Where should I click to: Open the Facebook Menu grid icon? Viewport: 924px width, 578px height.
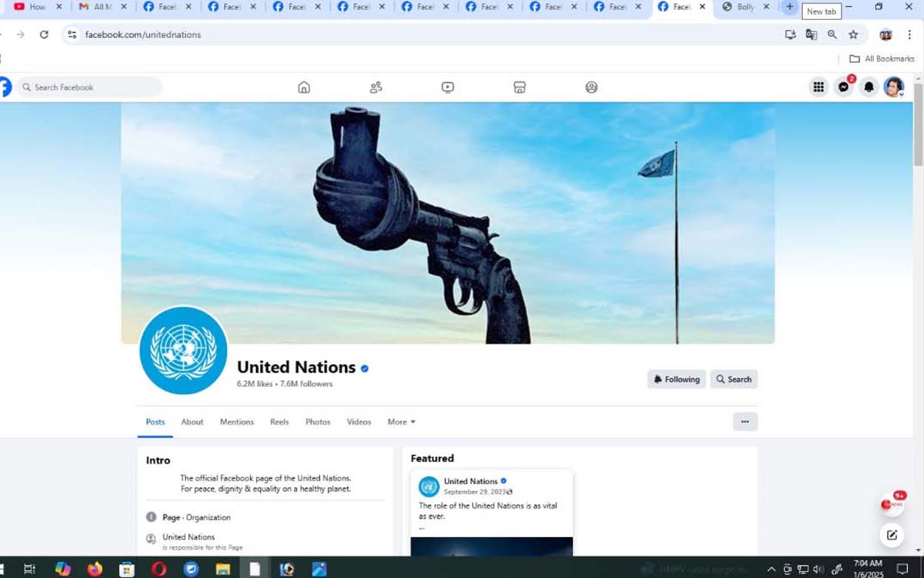[x=819, y=87]
